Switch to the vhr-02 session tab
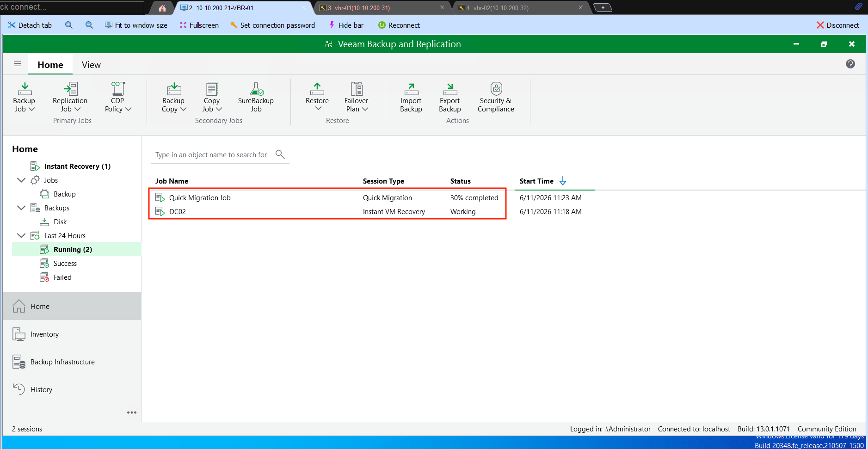The image size is (868, 449). (521, 8)
